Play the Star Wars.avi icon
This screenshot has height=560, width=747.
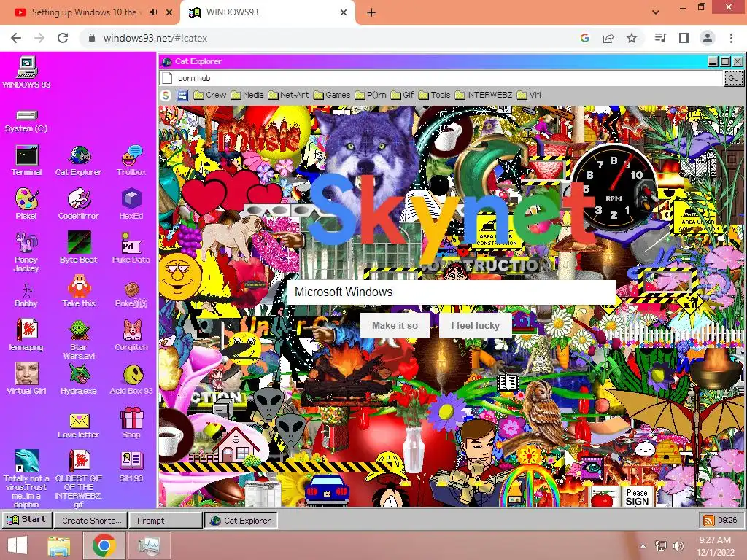pos(79,339)
